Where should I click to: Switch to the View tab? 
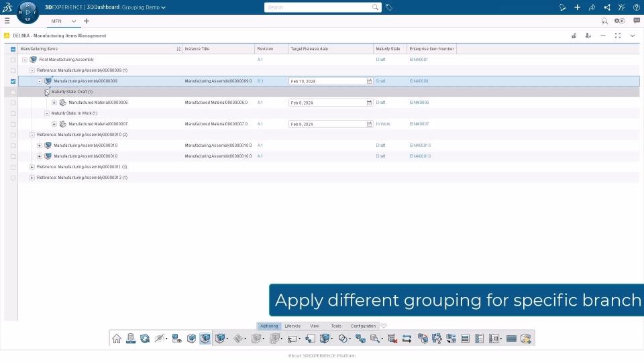tap(315, 326)
